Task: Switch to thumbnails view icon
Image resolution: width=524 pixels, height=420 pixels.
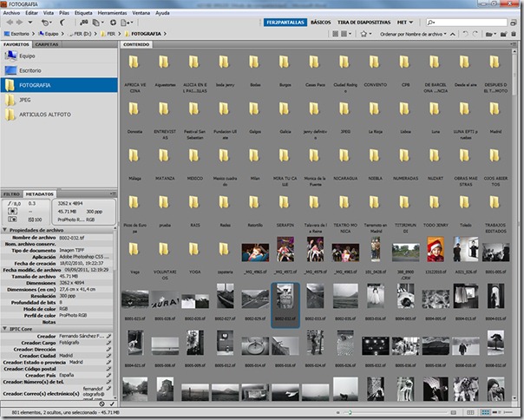Action: click(x=486, y=412)
